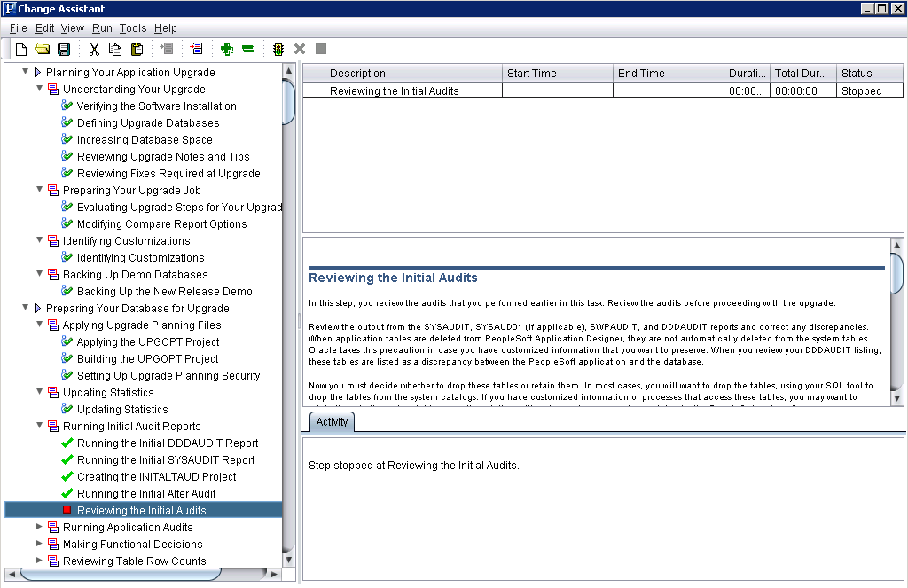Open the File menu
This screenshot has height=588, width=908.
(x=19, y=27)
